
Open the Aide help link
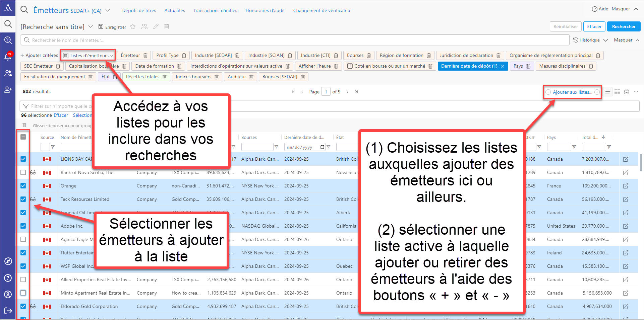click(600, 9)
